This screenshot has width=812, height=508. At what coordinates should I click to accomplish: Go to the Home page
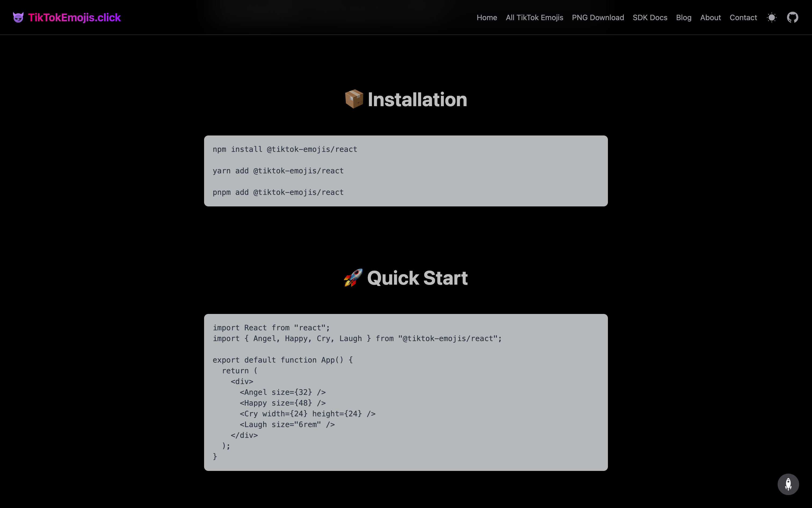(487, 17)
